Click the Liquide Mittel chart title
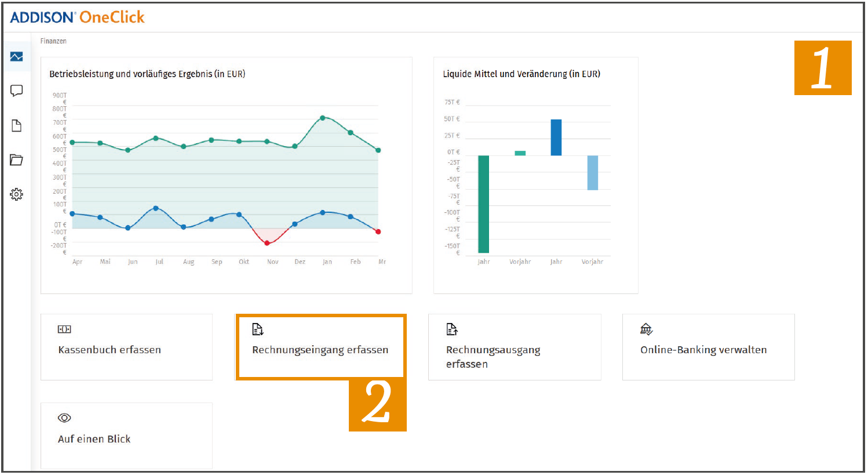Screen dimensions: 868x475 pos(521,74)
